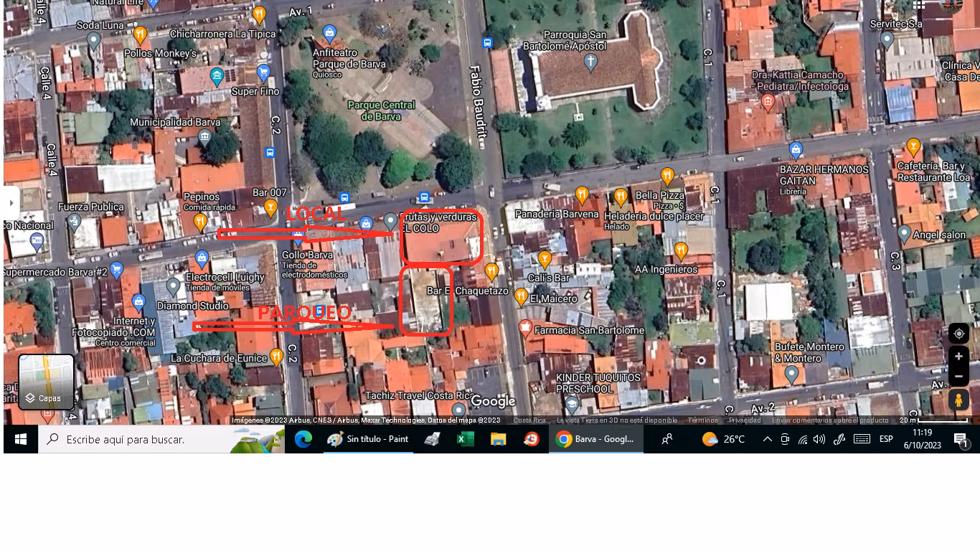Click the Electrocell Luighy shop pin
Image resolution: width=980 pixels, height=551 pixels.
point(202,258)
